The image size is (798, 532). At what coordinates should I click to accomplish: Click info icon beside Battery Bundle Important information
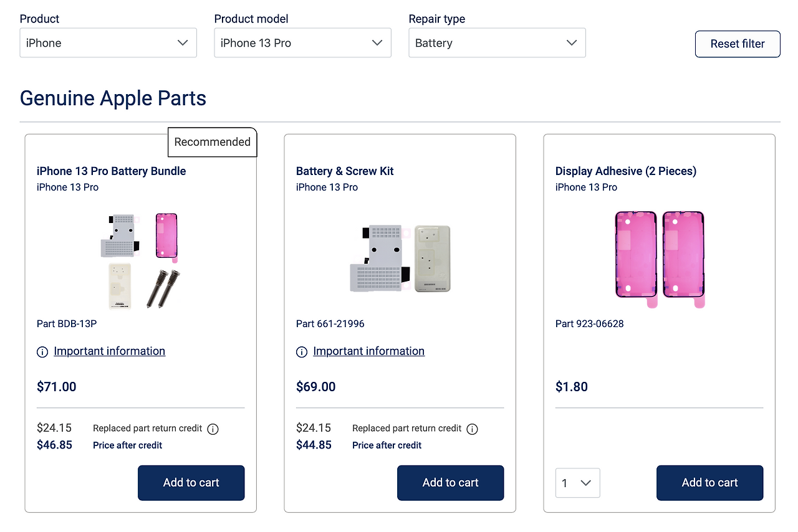[42, 352]
